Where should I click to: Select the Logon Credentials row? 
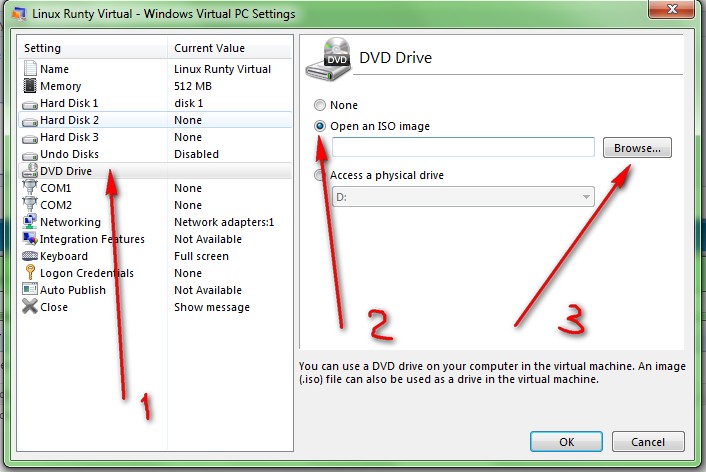tap(155, 273)
